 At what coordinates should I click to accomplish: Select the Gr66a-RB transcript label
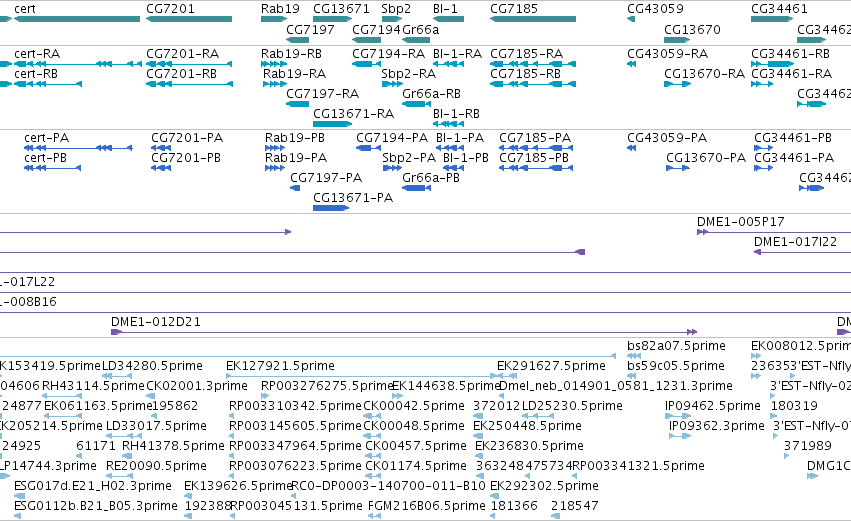(x=431, y=93)
